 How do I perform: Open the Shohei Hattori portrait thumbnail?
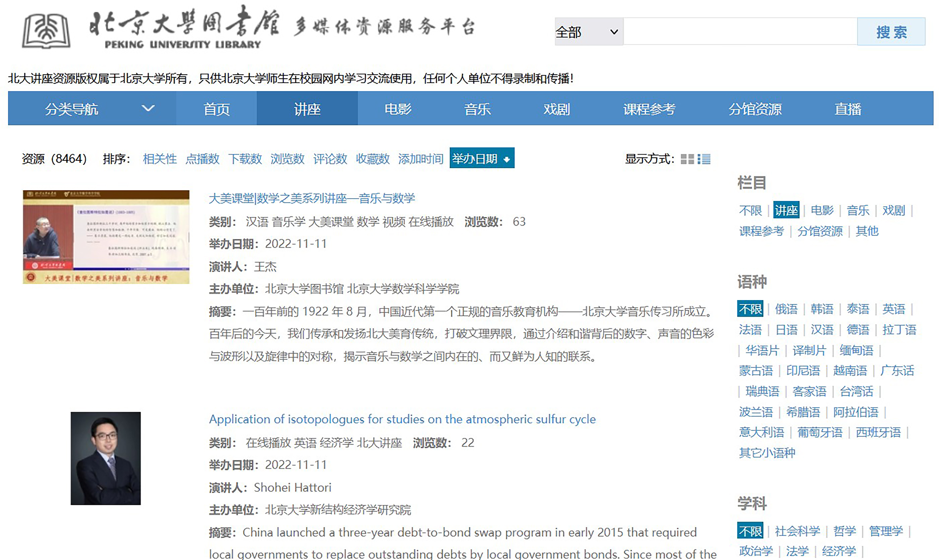pos(106,458)
